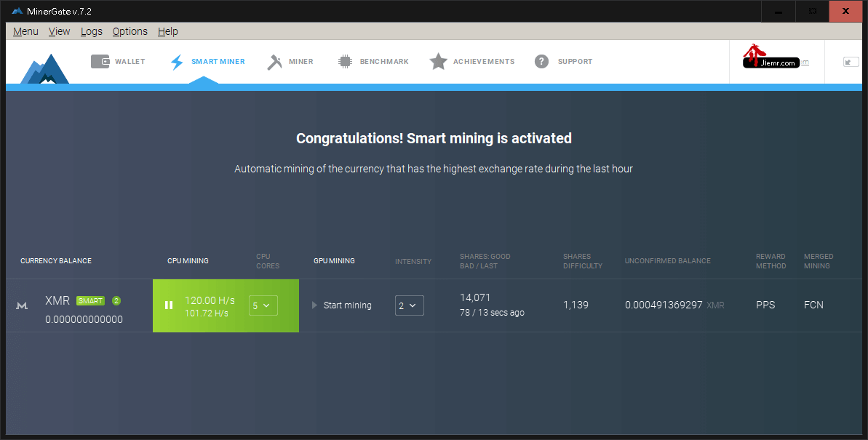The width and height of the screenshot is (868, 440).
Task: Click the Monero XMR currency icon
Action: 22,305
